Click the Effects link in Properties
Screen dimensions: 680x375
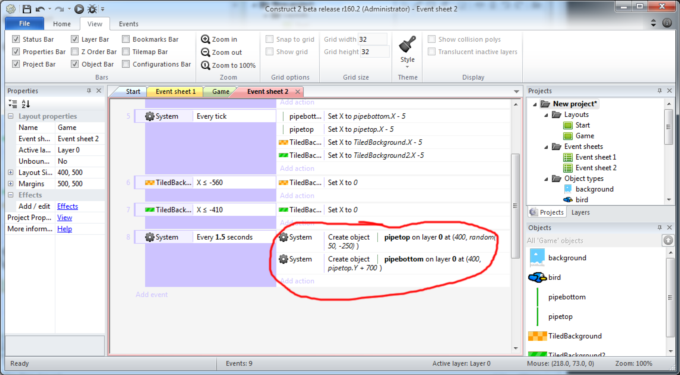[x=68, y=206]
